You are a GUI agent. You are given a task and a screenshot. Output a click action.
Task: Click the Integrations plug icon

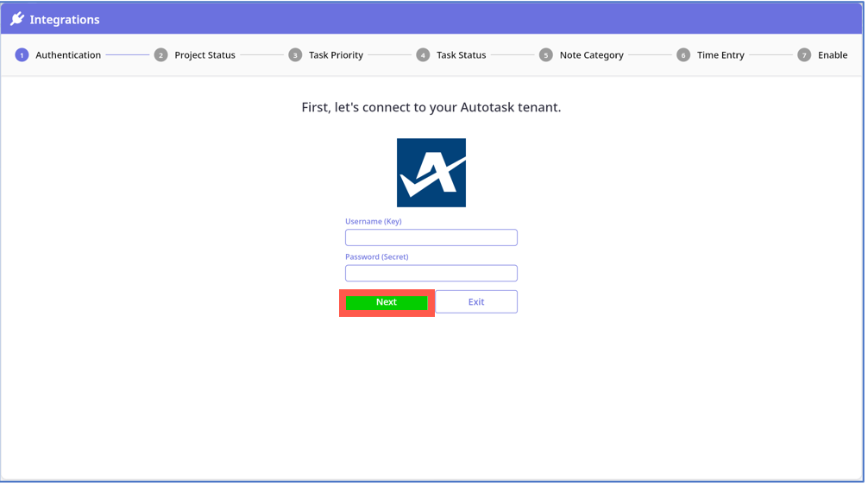[x=17, y=19]
